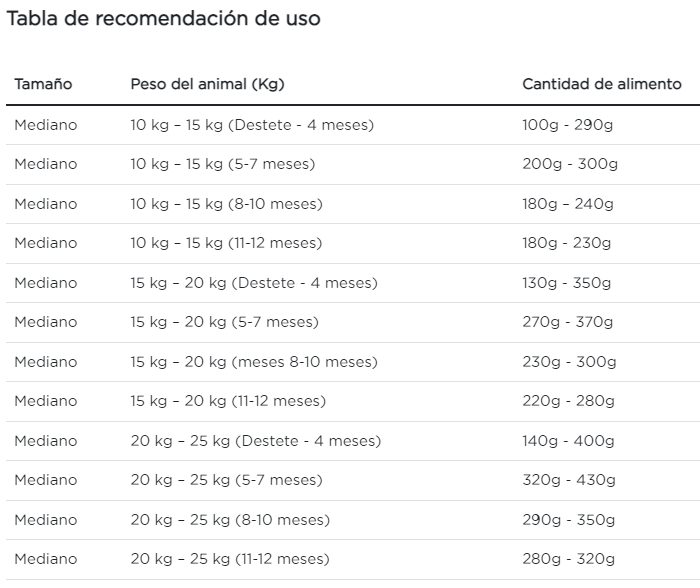
Task: Select the '130g - 350g' amount cell
Action: pos(567,283)
